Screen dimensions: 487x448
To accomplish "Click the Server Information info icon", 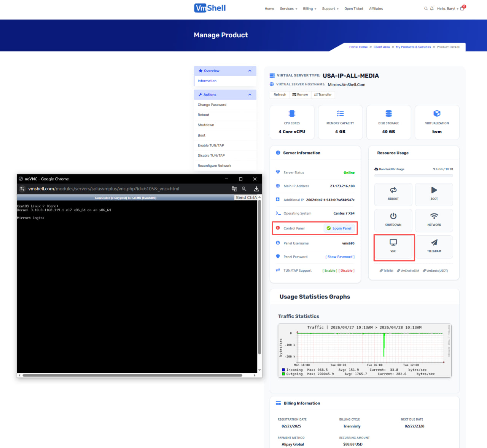I will pos(278,153).
